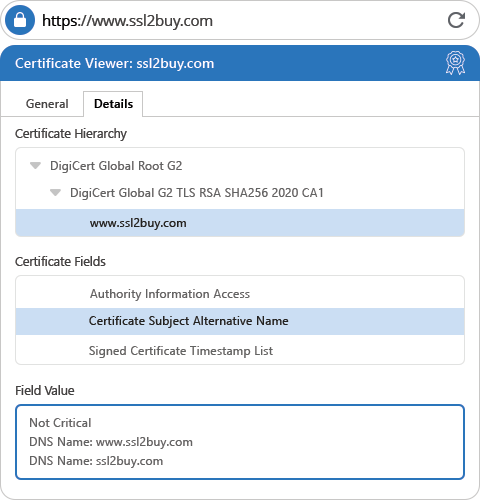Select www.ssl2buy.com in certificate hierarchy

tap(240, 223)
